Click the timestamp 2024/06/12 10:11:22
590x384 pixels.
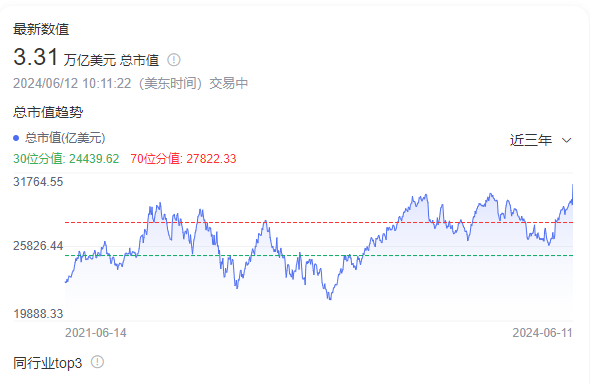click(72, 83)
